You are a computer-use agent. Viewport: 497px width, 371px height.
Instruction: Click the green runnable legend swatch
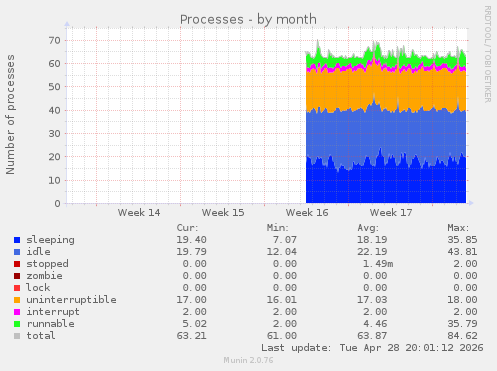[17, 324]
